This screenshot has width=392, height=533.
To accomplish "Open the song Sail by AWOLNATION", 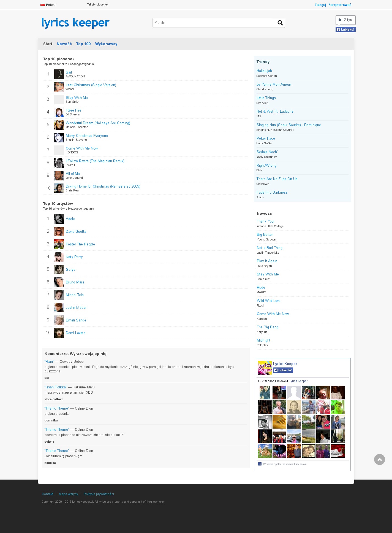I will coord(69,72).
